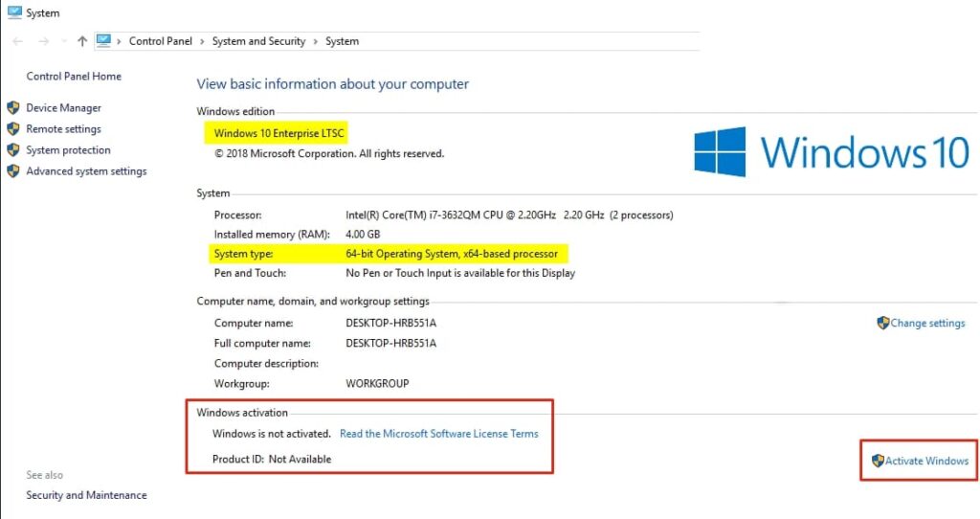Expand the chevron after Control Panel breadcrumb
Image resolution: width=980 pixels, height=519 pixels.
tap(202, 42)
